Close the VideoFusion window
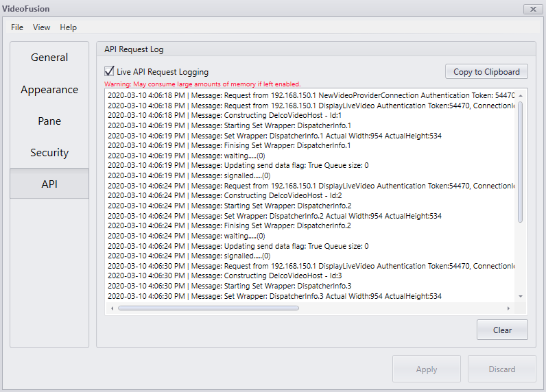This screenshot has width=546, height=392. (533, 10)
